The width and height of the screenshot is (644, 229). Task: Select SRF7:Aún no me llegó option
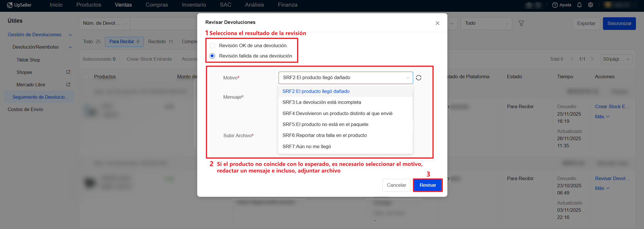[x=306, y=146]
